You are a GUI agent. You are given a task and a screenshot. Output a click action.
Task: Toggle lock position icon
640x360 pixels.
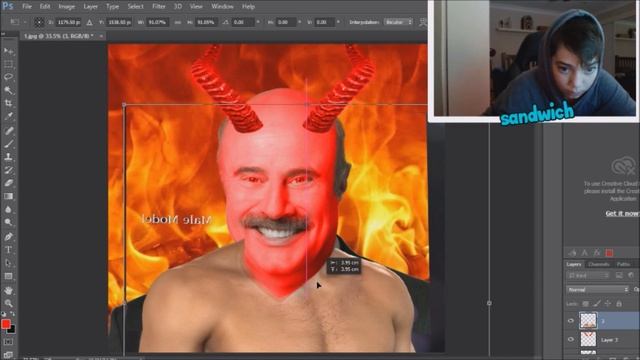608,303
